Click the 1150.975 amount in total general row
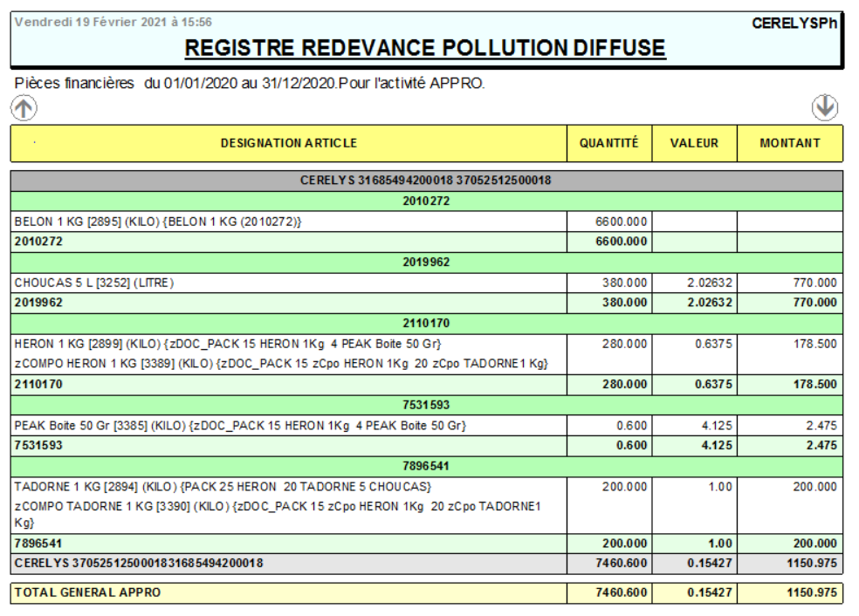The image size is (859, 616). (811, 592)
